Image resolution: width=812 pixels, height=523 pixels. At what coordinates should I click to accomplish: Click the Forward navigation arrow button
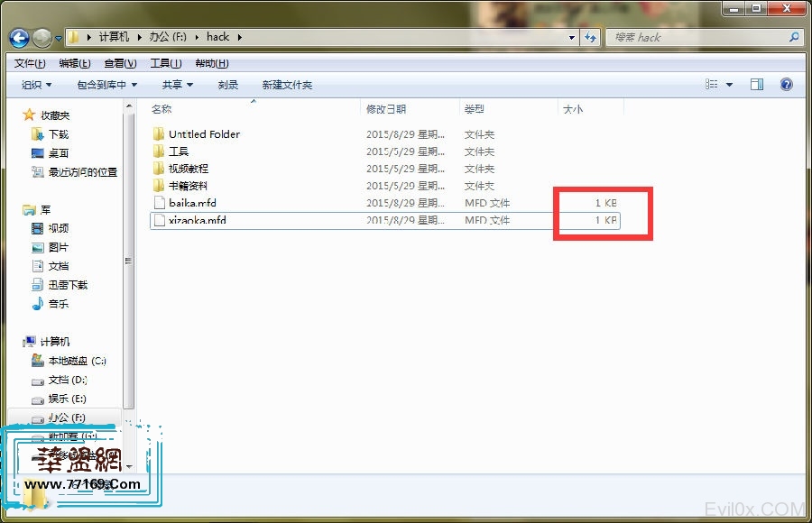click(42, 38)
